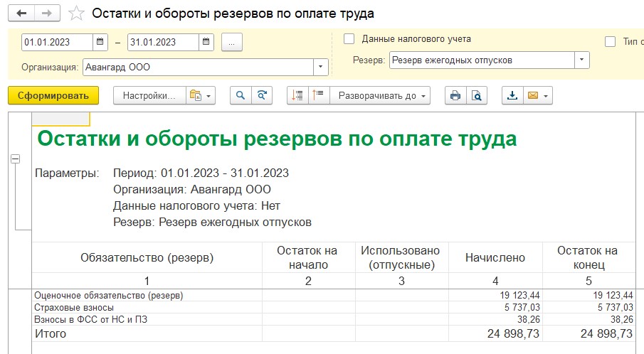
Task: Save report using the download icon
Action: pyautogui.click(x=512, y=95)
